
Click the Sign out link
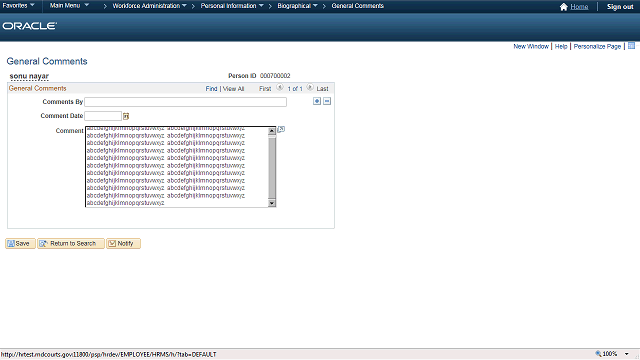coord(620,7)
